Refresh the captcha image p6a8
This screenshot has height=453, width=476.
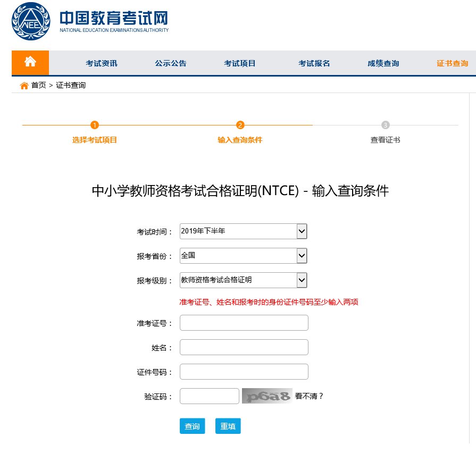pos(267,396)
